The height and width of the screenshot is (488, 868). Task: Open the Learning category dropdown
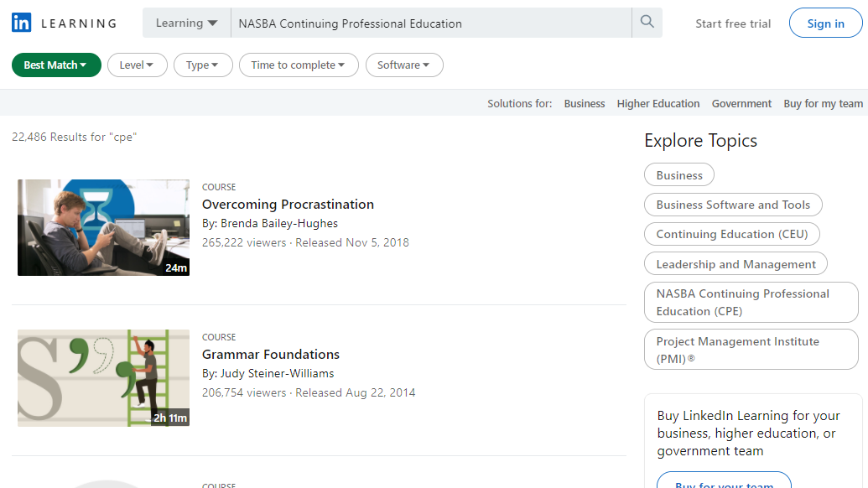pos(186,23)
